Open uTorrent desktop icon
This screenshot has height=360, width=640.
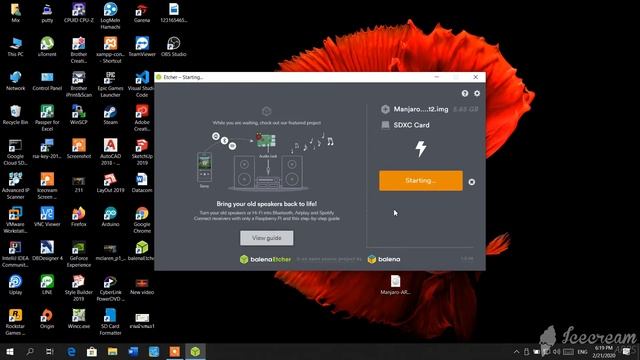(x=47, y=47)
